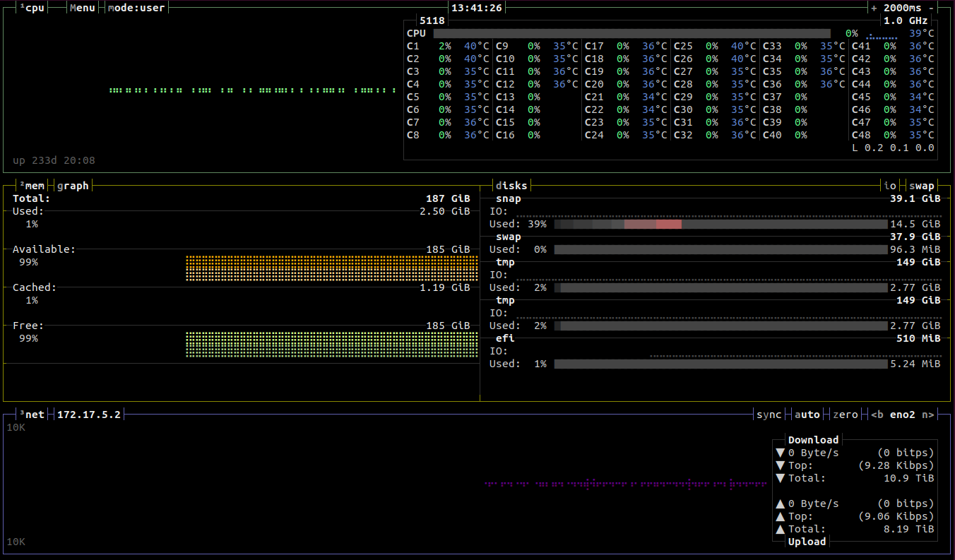Click the 1.0 GHz frequency readout

pos(906,20)
